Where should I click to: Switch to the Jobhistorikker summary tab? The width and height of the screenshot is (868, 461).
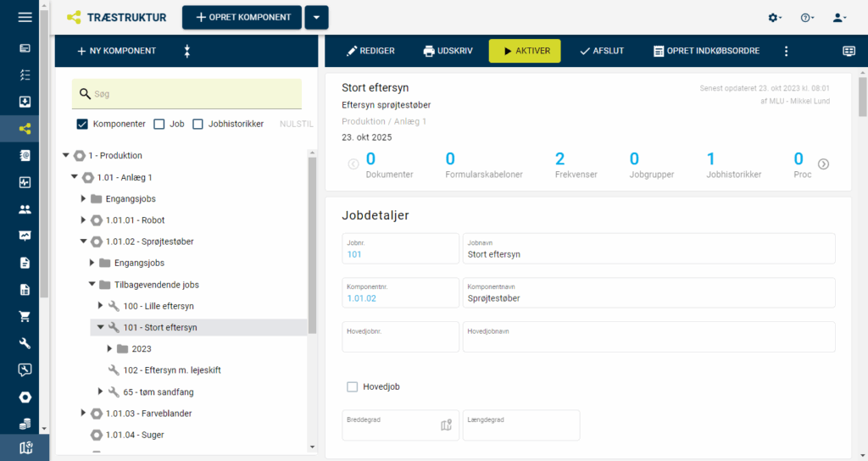[710, 164]
